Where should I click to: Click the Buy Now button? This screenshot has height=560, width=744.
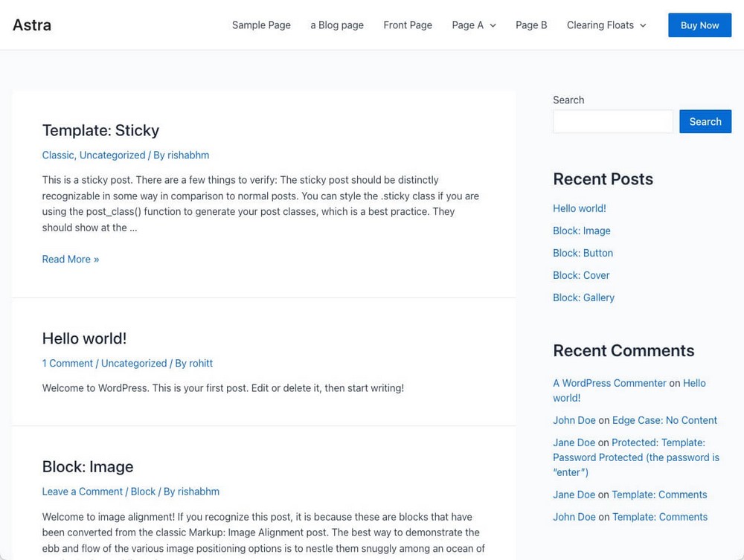[x=699, y=25]
